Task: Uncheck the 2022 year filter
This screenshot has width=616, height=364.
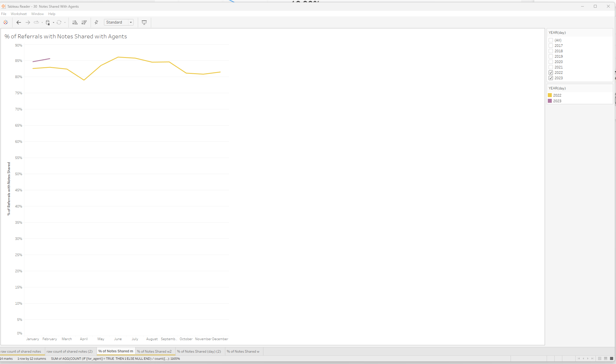Action: [x=551, y=73]
